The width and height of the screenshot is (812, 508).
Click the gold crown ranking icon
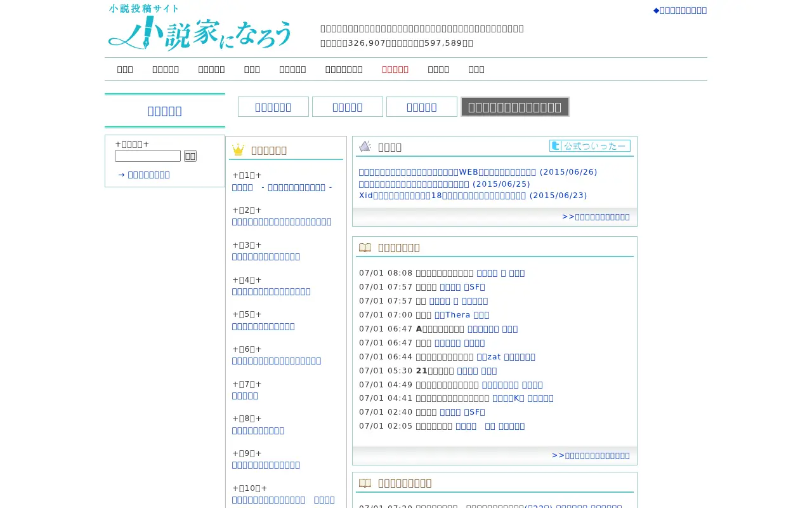239,150
